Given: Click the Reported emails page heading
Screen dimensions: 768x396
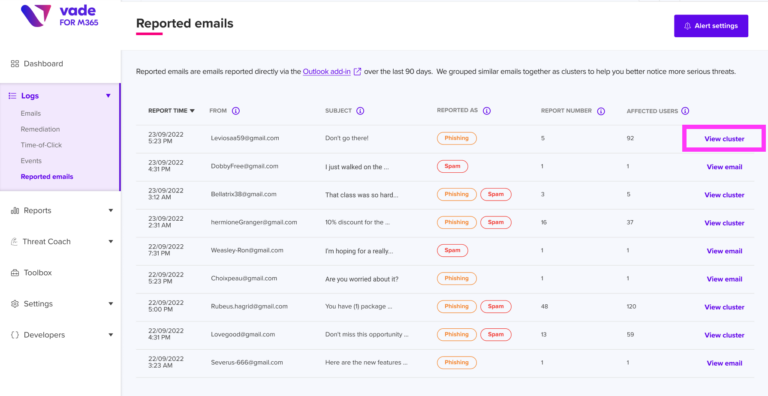Looking at the screenshot, I should coord(185,23).
